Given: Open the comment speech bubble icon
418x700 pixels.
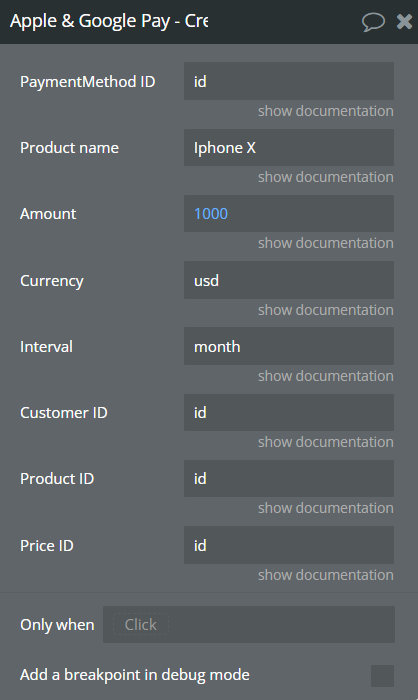Looking at the screenshot, I should click(x=373, y=21).
